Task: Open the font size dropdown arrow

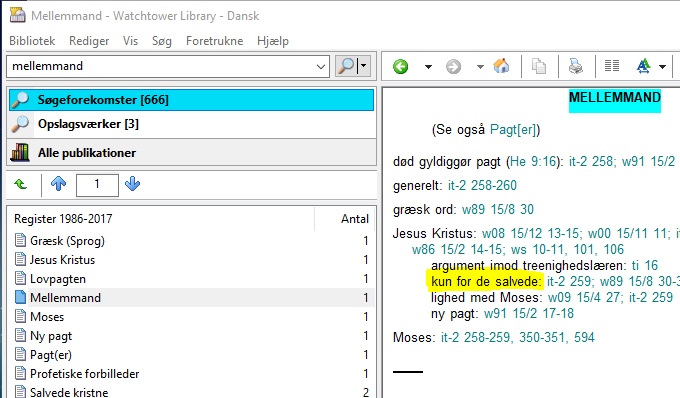Action: 662,67
